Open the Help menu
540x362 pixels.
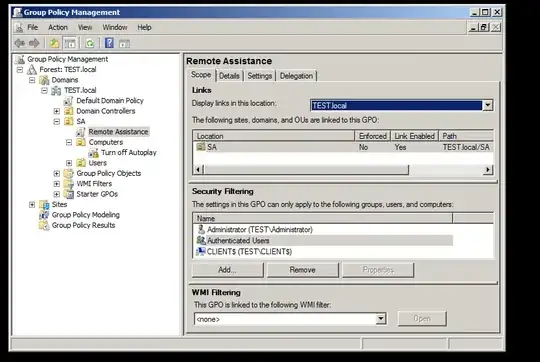tap(144, 28)
